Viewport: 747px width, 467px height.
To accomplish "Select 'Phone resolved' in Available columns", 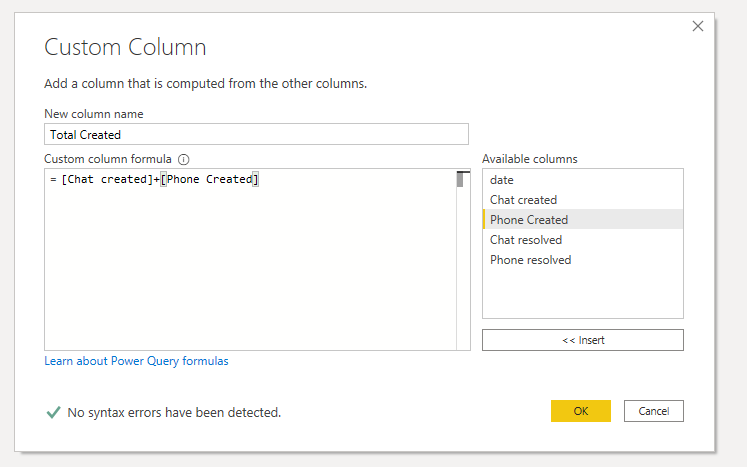I will coord(583,260).
